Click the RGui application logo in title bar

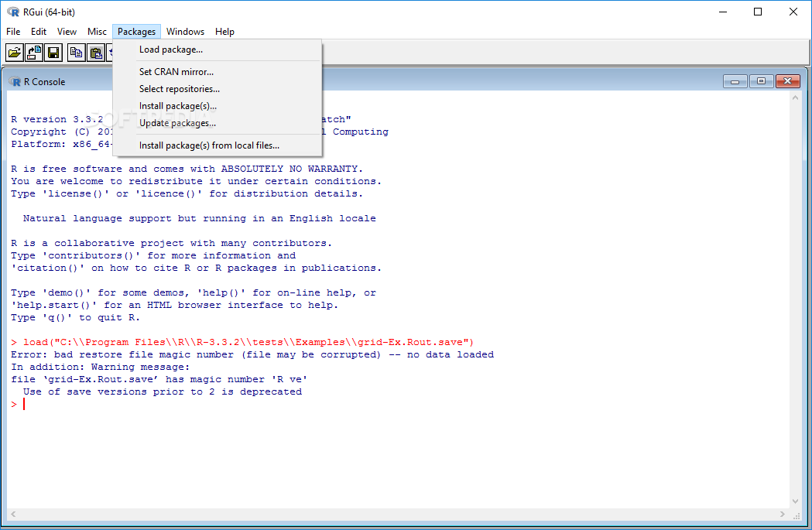point(13,12)
